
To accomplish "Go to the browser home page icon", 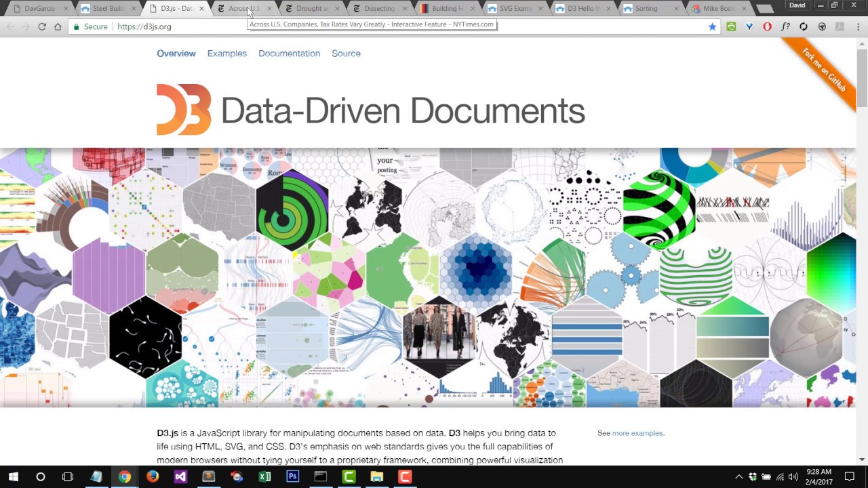I will pos(58,26).
